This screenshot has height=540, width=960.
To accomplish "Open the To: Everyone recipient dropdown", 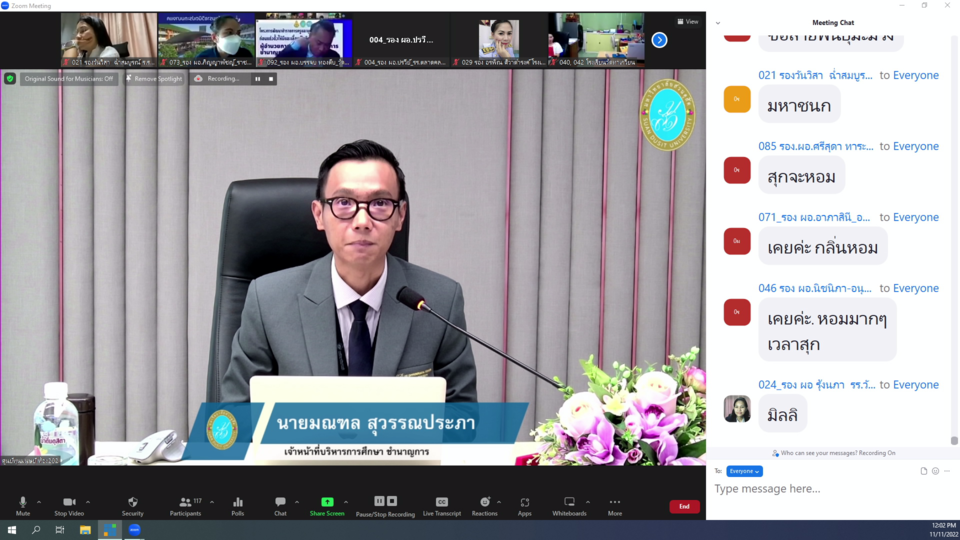I will click(x=744, y=471).
